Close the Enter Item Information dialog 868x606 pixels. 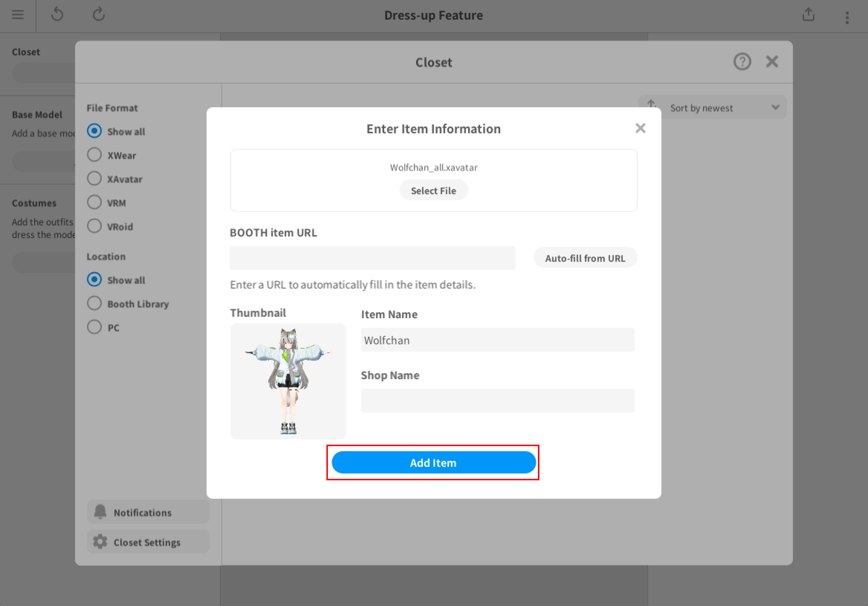640,128
